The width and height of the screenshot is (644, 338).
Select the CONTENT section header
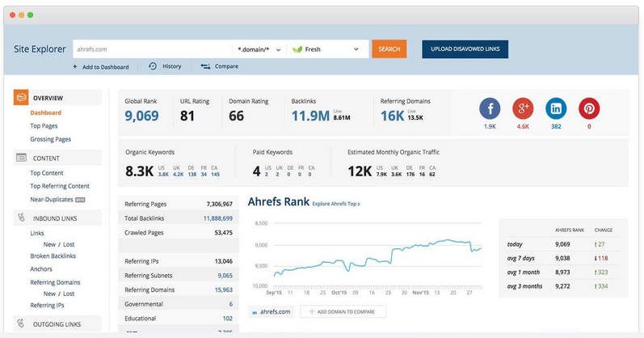point(57,158)
